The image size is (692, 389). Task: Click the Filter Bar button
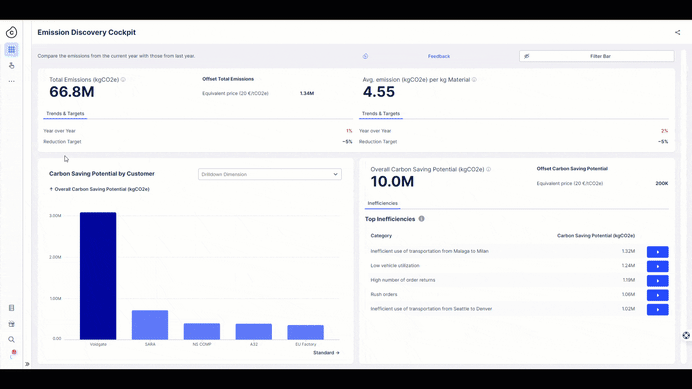pyautogui.click(x=597, y=56)
